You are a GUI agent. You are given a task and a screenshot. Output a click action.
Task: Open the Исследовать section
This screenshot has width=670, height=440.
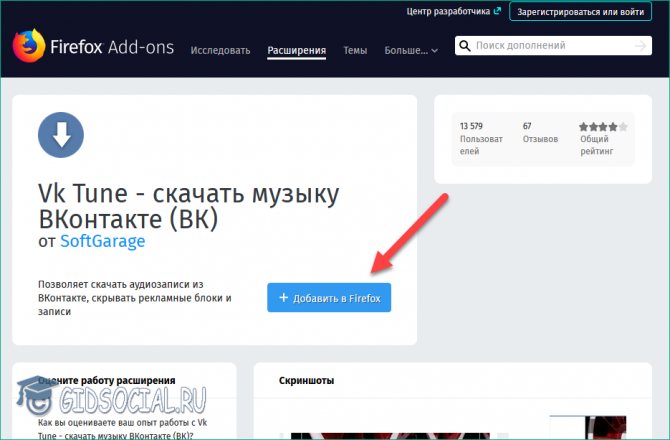[220, 50]
